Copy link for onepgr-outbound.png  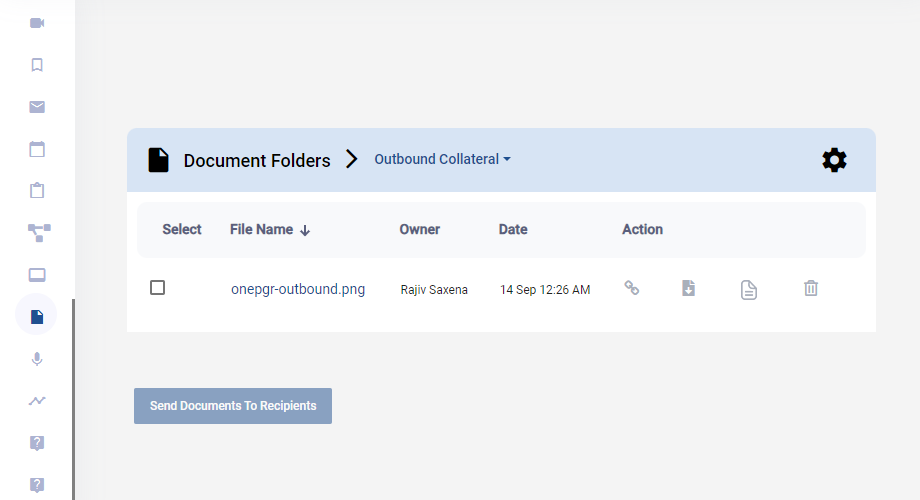click(x=631, y=288)
